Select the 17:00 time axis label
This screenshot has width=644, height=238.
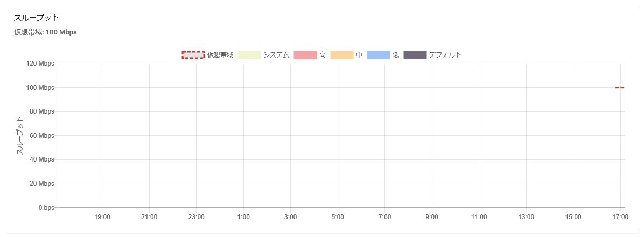[621, 216]
